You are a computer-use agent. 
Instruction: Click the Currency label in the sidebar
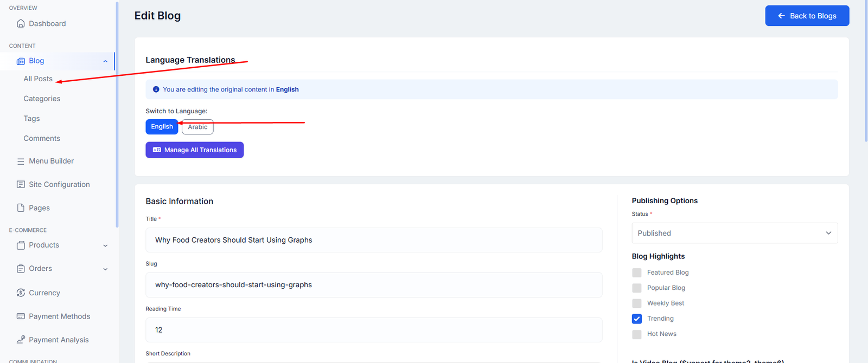pyautogui.click(x=44, y=293)
